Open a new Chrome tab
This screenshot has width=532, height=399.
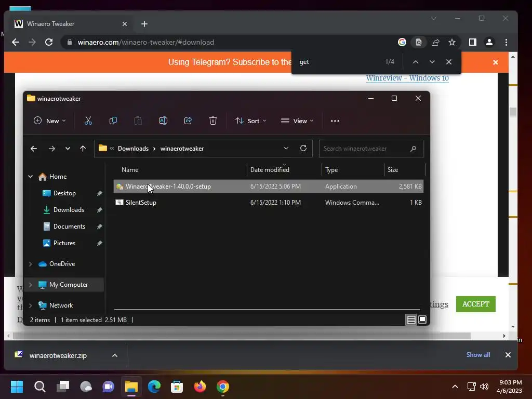click(144, 24)
